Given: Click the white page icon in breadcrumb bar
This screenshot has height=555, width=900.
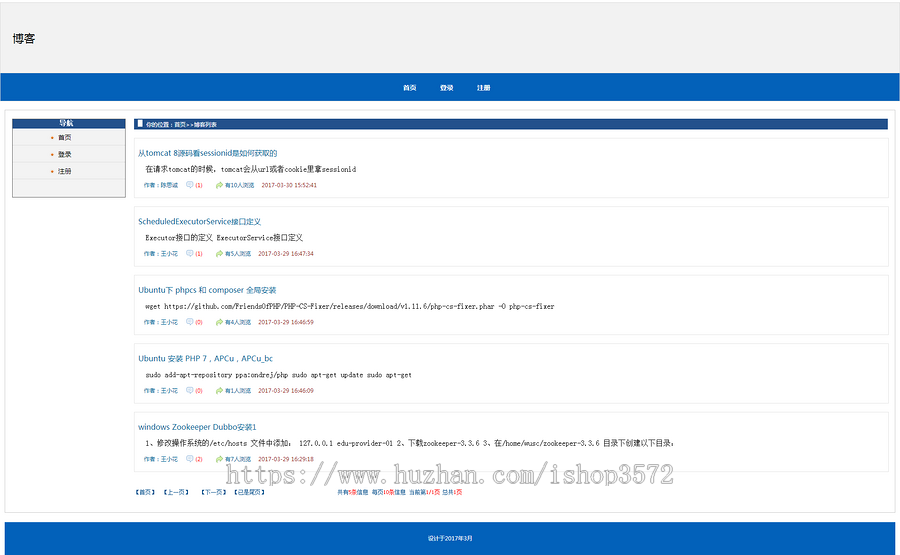Looking at the screenshot, I should pyautogui.click(x=139, y=123).
